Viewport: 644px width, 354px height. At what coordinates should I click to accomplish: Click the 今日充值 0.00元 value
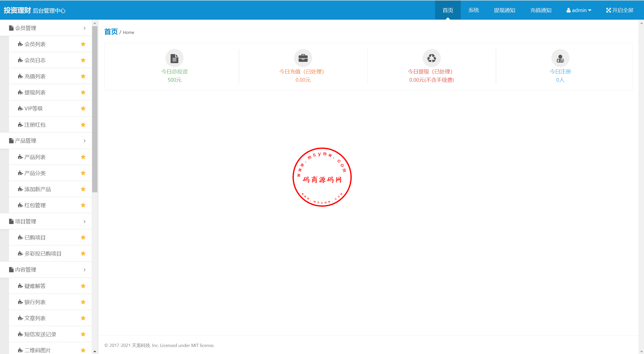pyautogui.click(x=303, y=80)
